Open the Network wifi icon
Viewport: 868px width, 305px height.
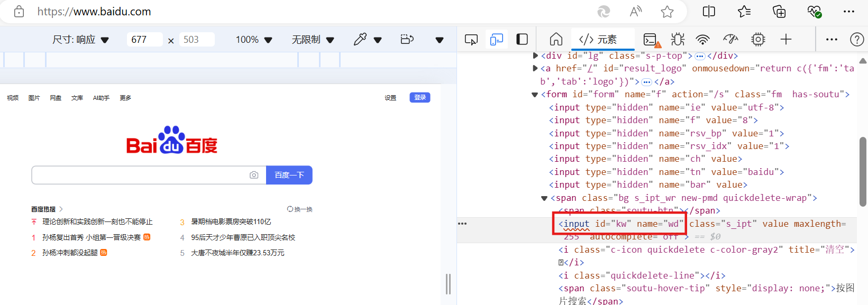(x=702, y=40)
